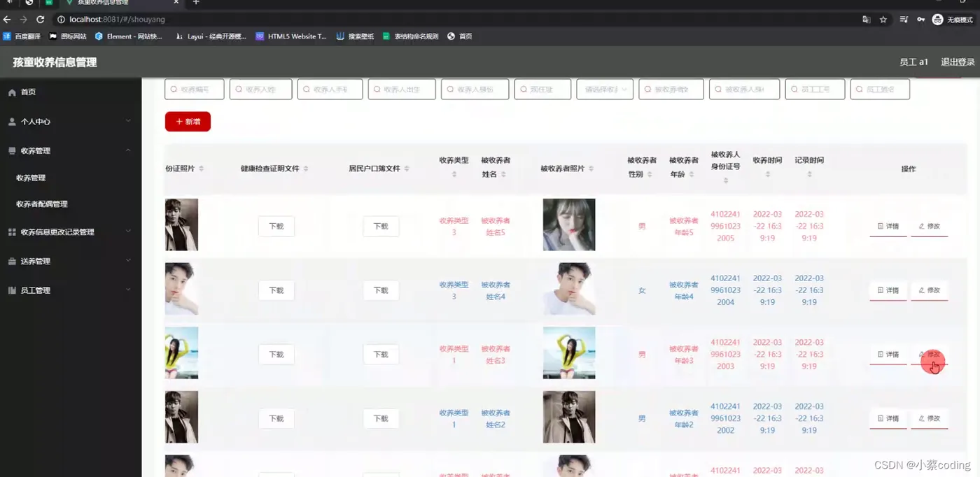
Task: Open 被收养者照片 thumbnail in 姓名2 row
Action: (x=569, y=417)
